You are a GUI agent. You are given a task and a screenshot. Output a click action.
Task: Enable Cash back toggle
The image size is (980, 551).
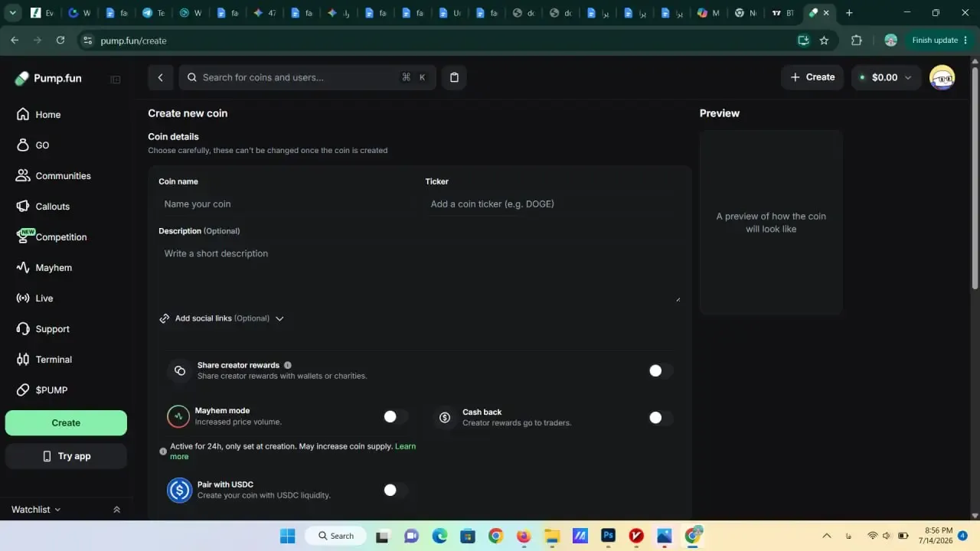[x=660, y=418]
